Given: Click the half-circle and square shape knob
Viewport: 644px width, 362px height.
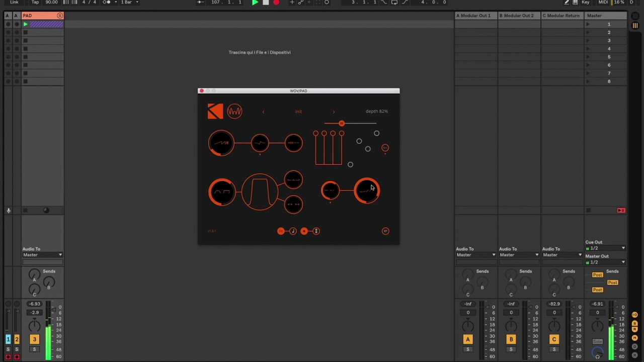Looking at the screenshot, I should 222,192.
